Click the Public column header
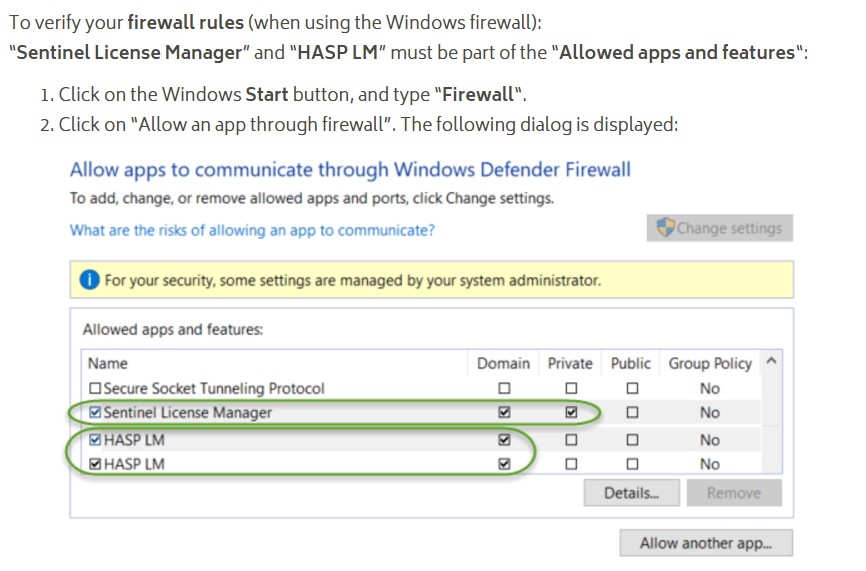 click(x=631, y=363)
